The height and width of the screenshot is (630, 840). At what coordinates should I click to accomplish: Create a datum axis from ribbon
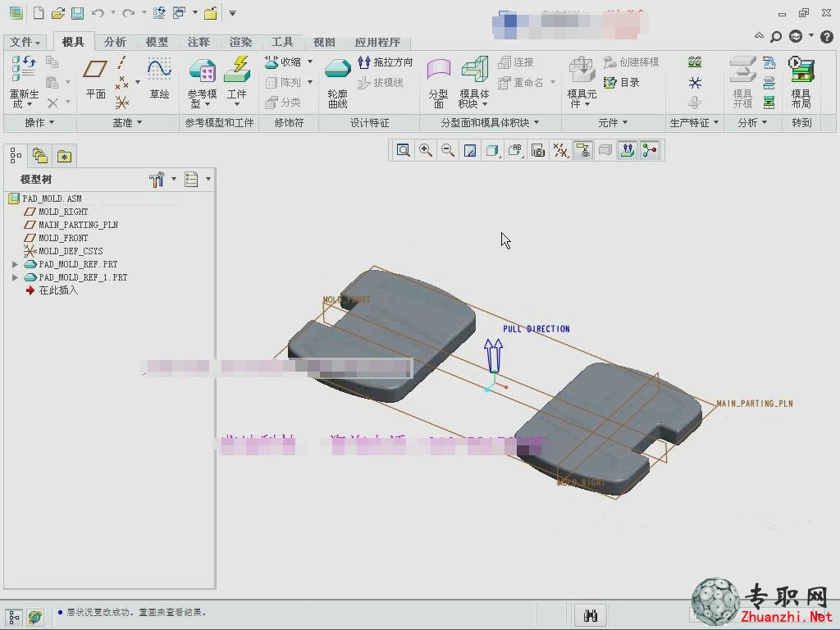click(x=123, y=62)
